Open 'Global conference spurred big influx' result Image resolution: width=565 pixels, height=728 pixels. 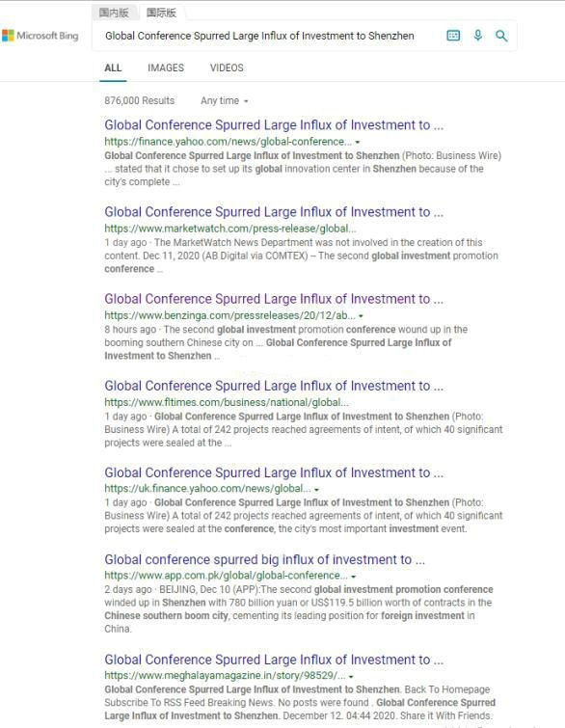264,559
